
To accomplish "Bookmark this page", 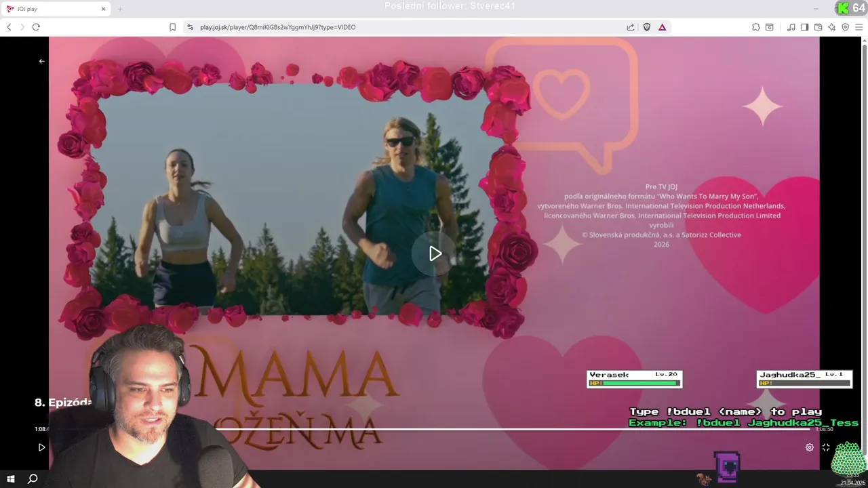I will point(172,27).
